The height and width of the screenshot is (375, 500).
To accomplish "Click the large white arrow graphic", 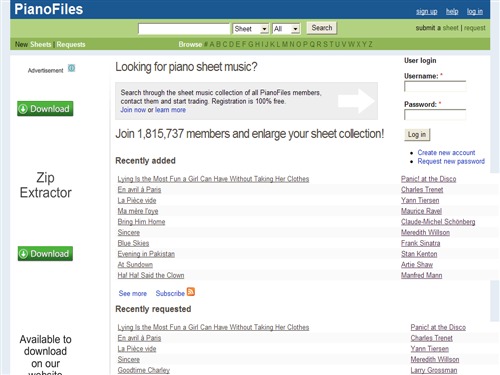I will (356, 101).
